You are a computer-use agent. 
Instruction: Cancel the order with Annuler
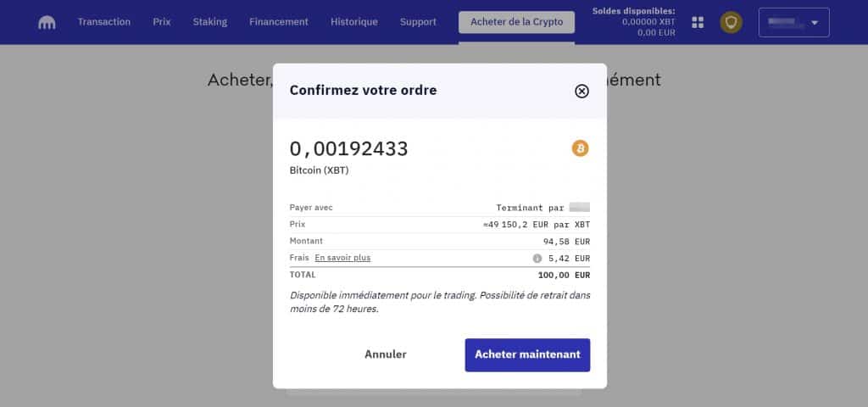coord(386,354)
